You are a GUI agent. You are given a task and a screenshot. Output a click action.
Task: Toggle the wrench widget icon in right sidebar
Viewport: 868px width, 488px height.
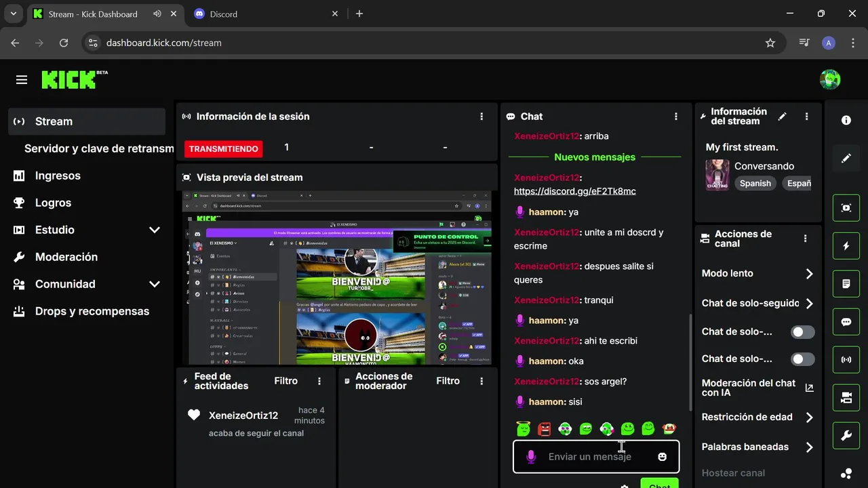[x=846, y=436]
